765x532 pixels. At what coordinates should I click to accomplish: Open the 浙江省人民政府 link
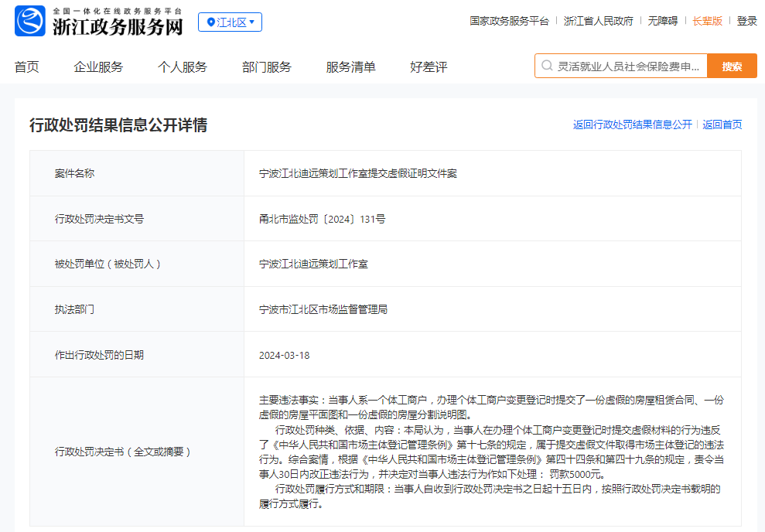click(598, 22)
